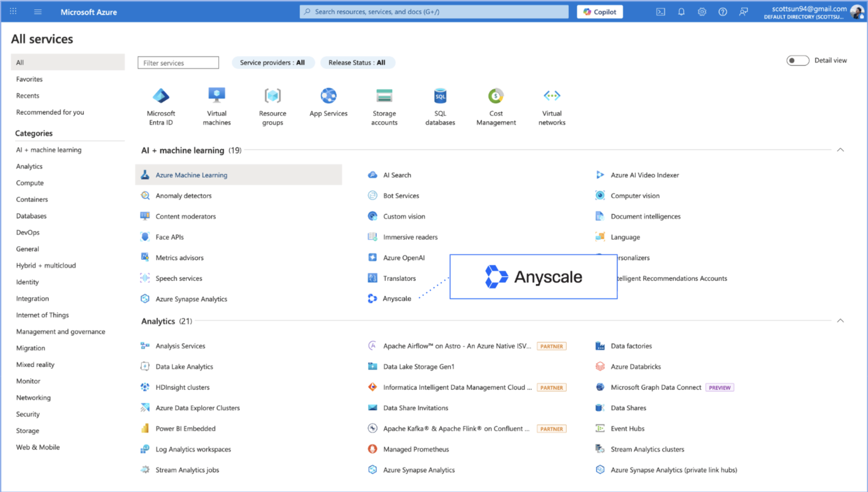Open the Release Status filter
The width and height of the screenshot is (868, 492).
(x=358, y=62)
